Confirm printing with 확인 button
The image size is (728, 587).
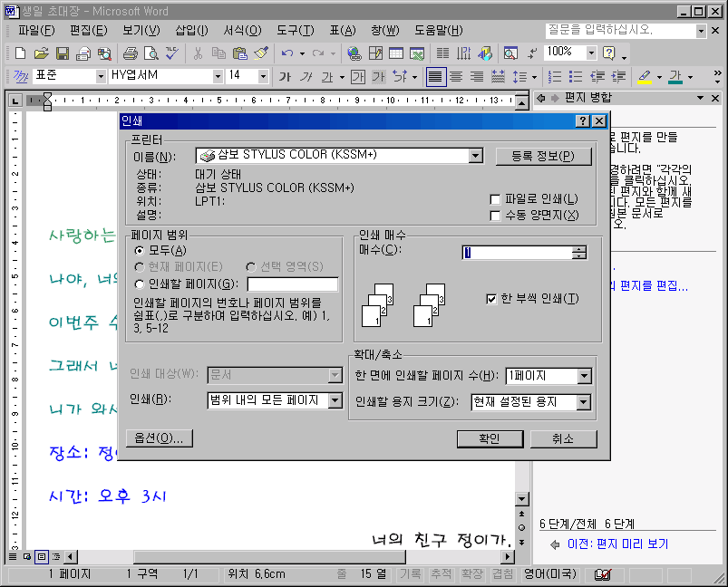490,439
